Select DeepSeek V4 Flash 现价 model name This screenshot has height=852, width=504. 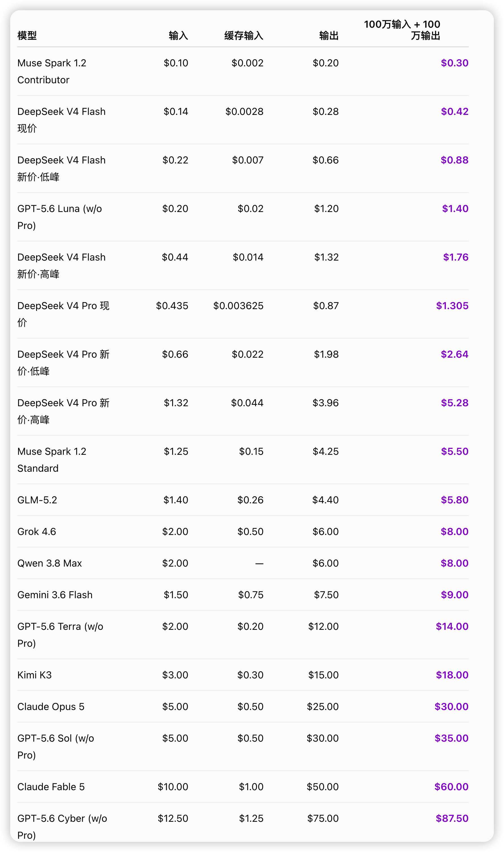(x=62, y=120)
